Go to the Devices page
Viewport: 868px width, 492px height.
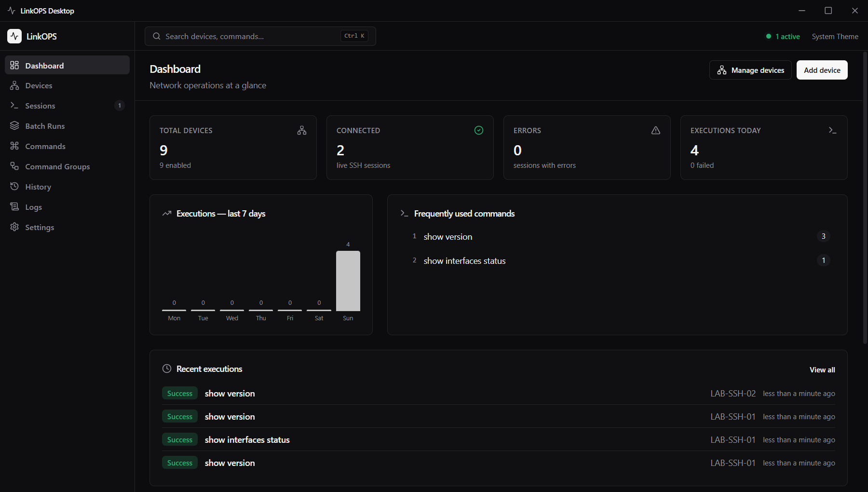pos(67,85)
